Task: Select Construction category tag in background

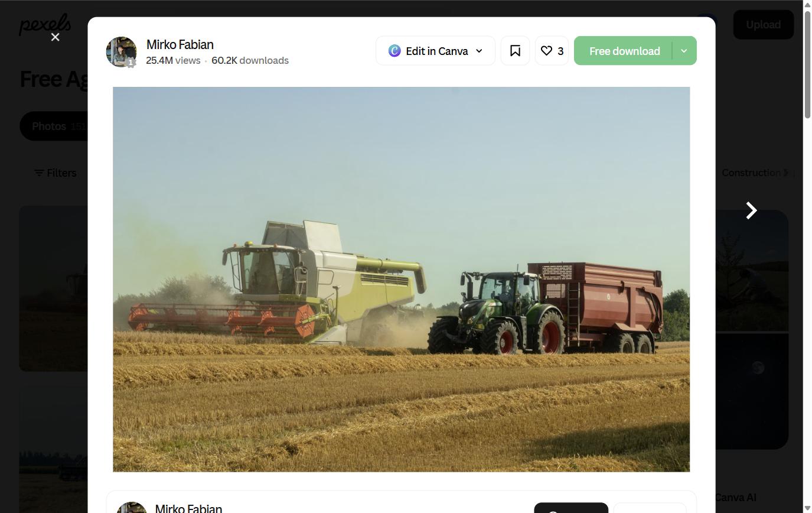Action: 751,173
